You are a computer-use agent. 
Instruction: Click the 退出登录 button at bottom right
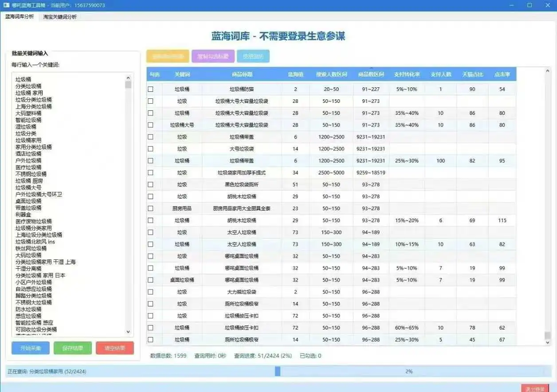pos(535,389)
